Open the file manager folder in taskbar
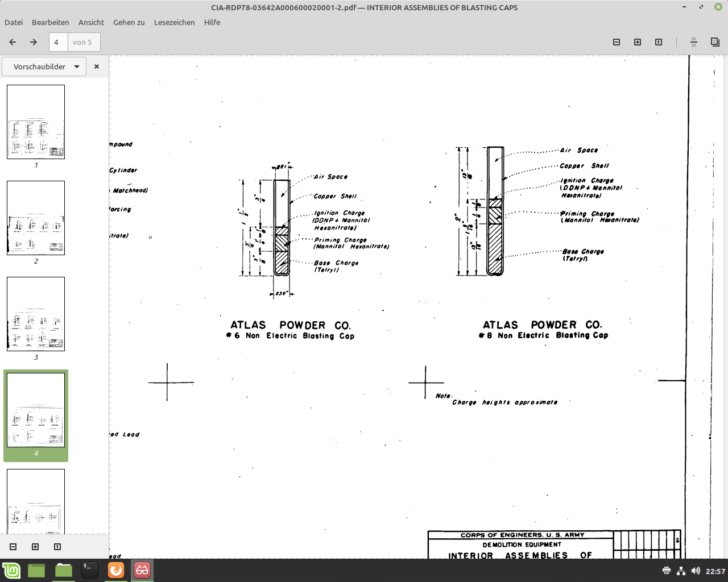This screenshot has height=582, width=728. coord(64,570)
